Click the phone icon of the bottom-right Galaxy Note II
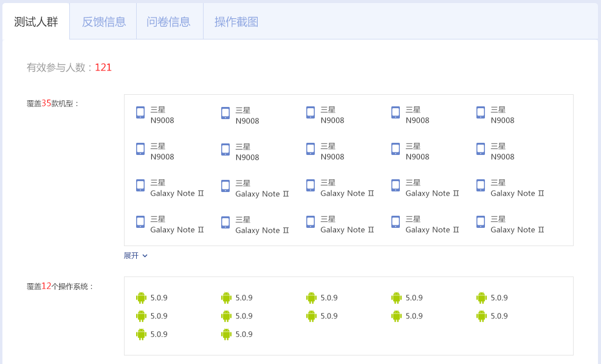Screen dimensions: 601x364 pyautogui.click(x=481, y=222)
